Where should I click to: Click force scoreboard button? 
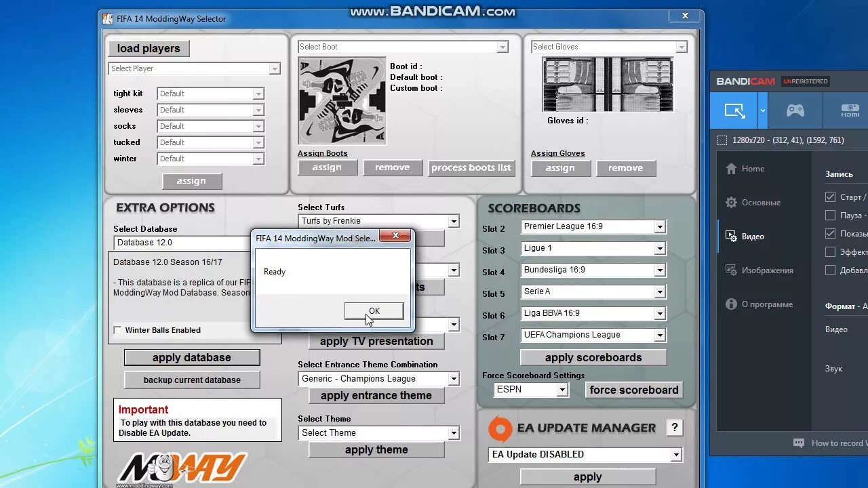coord(634,390)
